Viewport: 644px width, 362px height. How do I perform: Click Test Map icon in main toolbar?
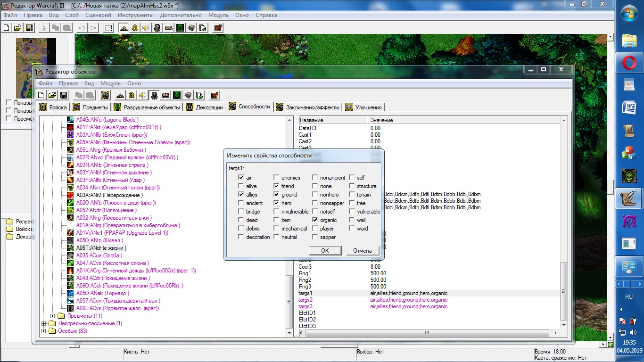point(218,28)
